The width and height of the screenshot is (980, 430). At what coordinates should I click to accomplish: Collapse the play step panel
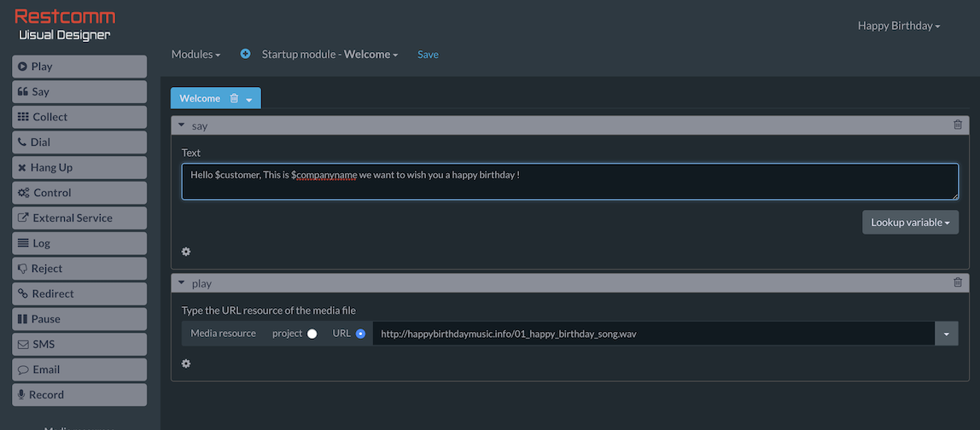pyautogui.click(x=182, y=283)
